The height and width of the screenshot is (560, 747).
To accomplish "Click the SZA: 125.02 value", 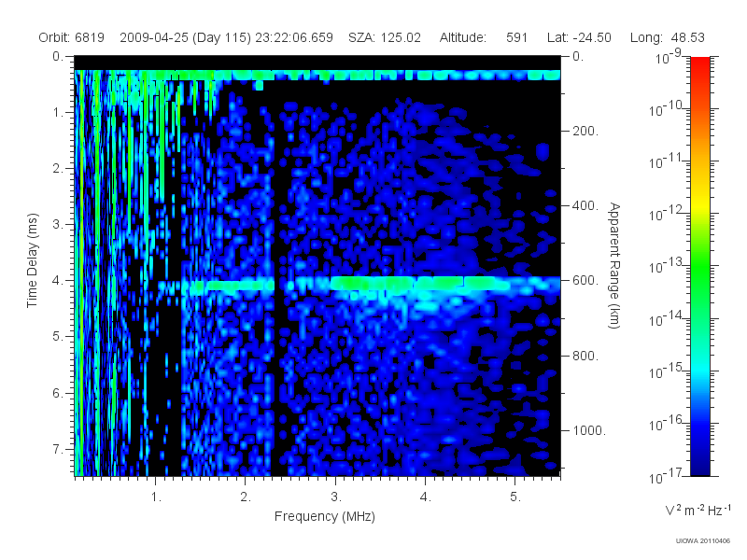I will click(385, 37).
